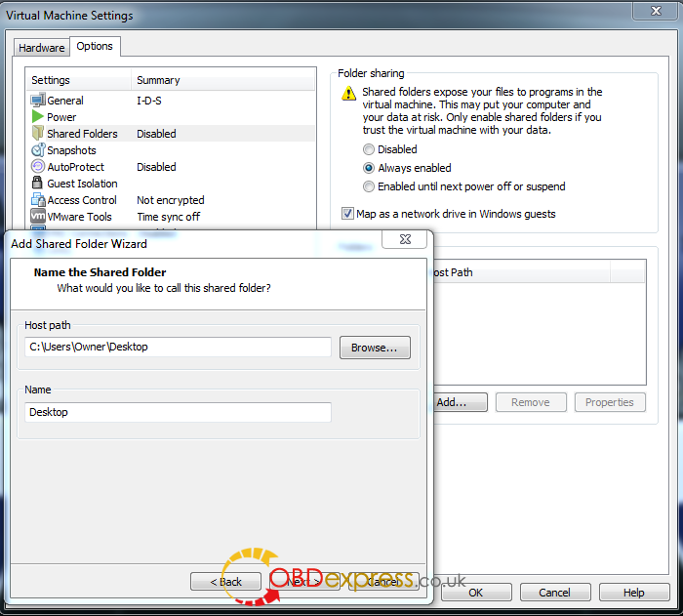Click Cancel in the Add Shared Folder Wizard

point(383,582)
